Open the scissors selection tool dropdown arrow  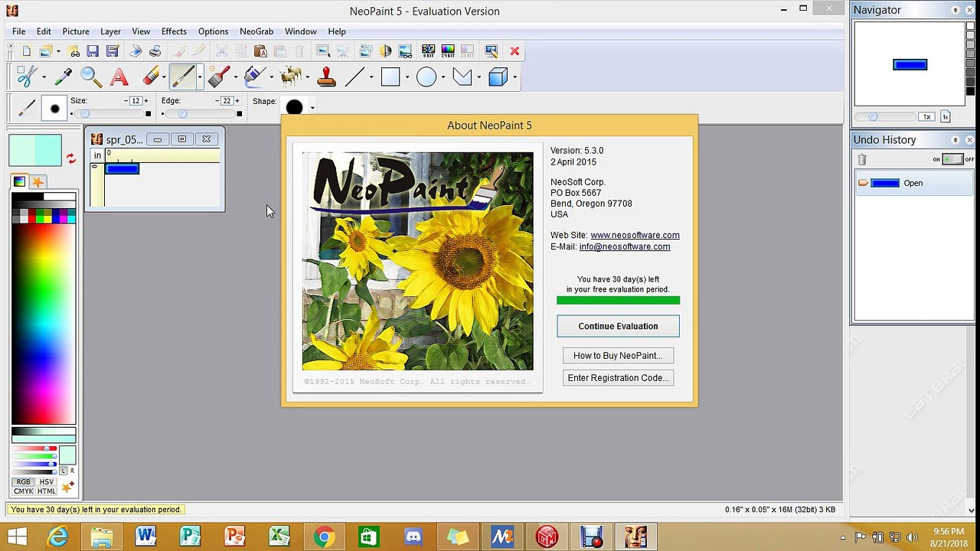click(x=44, y=77)
